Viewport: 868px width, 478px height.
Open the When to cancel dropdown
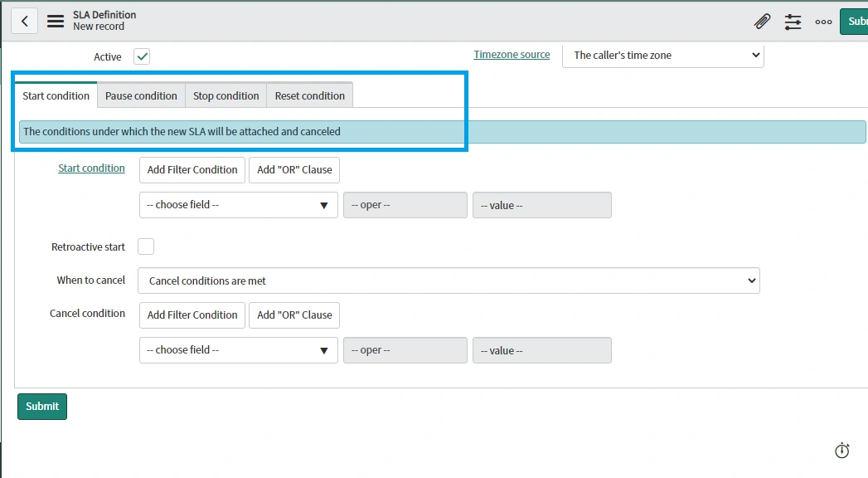[449, 280]
